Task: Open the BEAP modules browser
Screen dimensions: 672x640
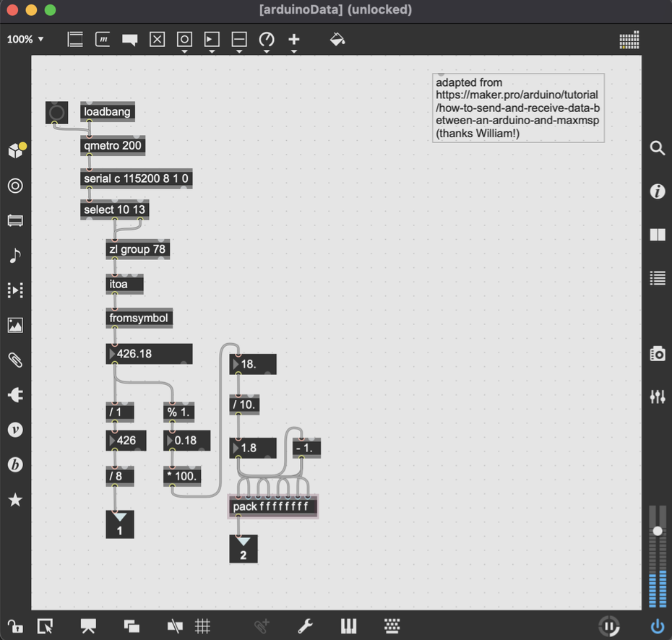Action: click(x=15, y=464)
